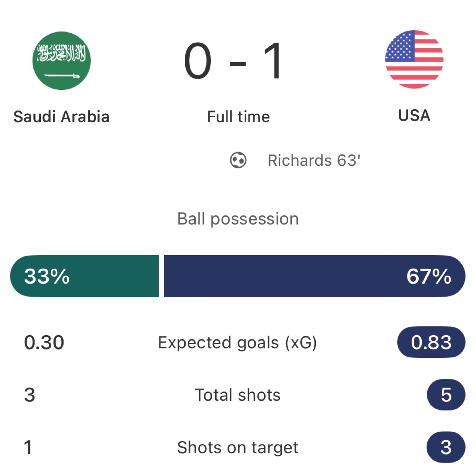The image size is (476, 476).
Task: Select the green 33% possession bar
Action: pyautogui.click(x=85, y=276)
